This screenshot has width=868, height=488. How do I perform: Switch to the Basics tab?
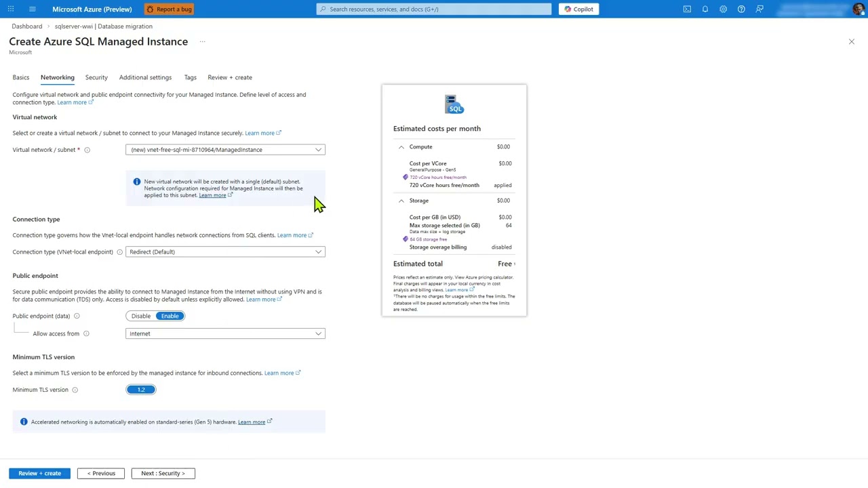(x=21, y=77)
